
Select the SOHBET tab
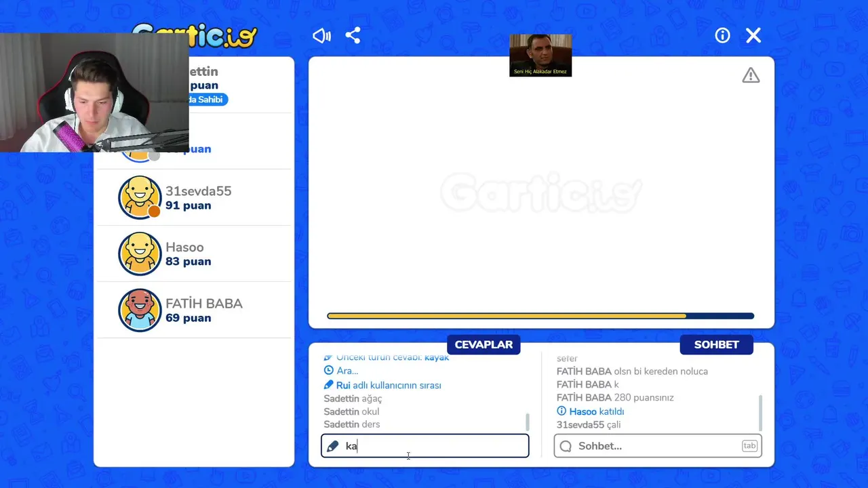point(716,344)
